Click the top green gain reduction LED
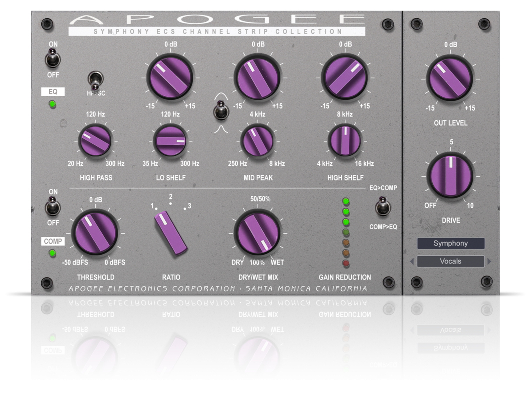Viewport: 532px width, 393px height. [346, 202]
